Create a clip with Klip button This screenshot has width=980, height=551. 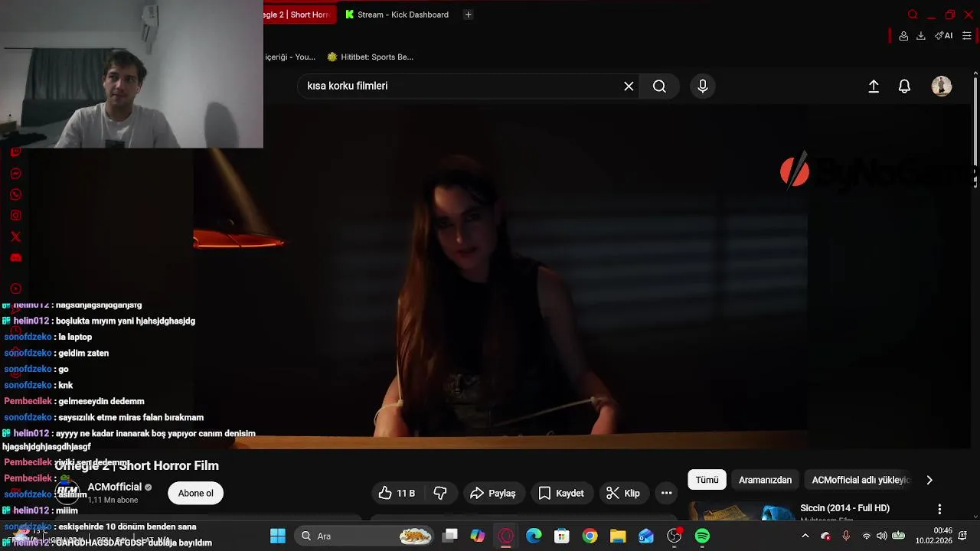(622, 494)
